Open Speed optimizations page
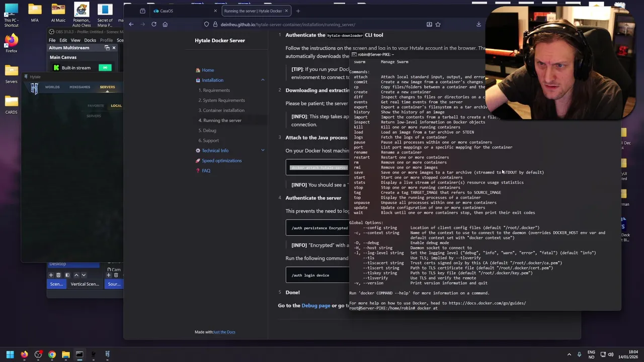 coord(221,160)
